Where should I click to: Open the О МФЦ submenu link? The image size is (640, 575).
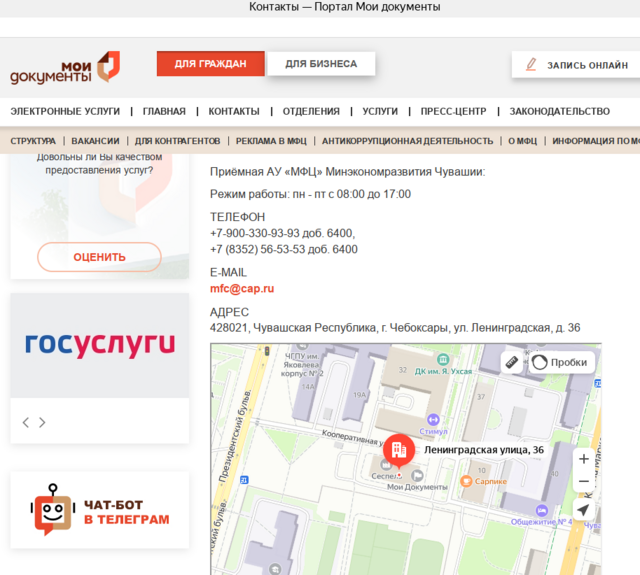click(522, 141)
